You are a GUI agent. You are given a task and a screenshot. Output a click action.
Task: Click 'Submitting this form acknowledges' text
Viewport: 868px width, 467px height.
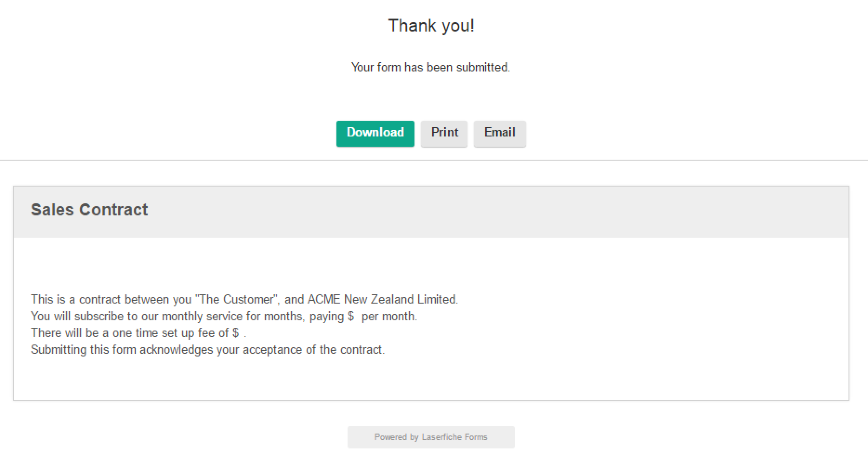coord(122,350)
